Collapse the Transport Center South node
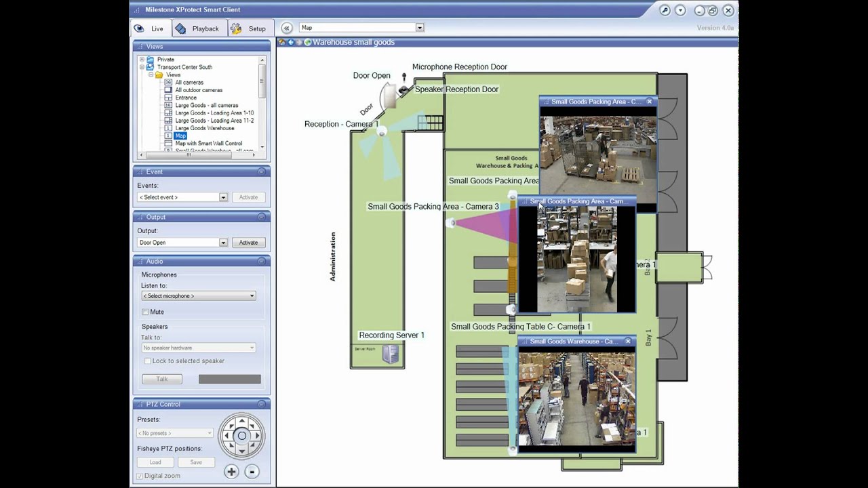 [x=142, y=67]
